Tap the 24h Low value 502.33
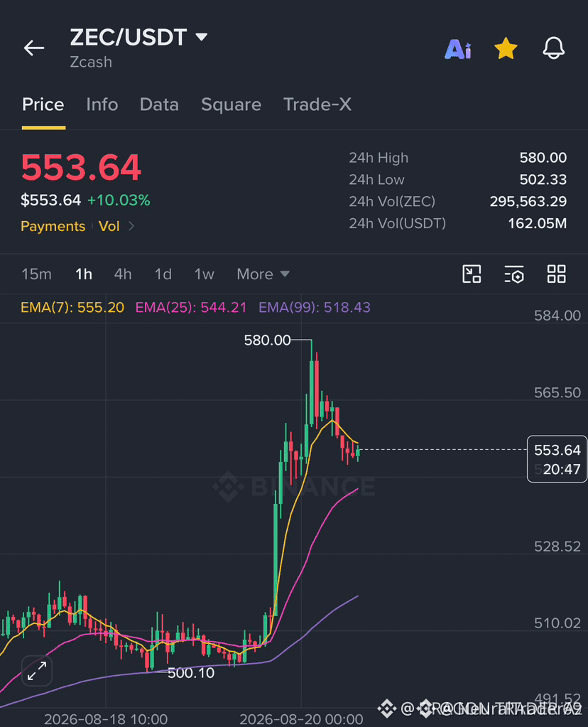This screenshot has height=727, width=588. coord(543,179)
